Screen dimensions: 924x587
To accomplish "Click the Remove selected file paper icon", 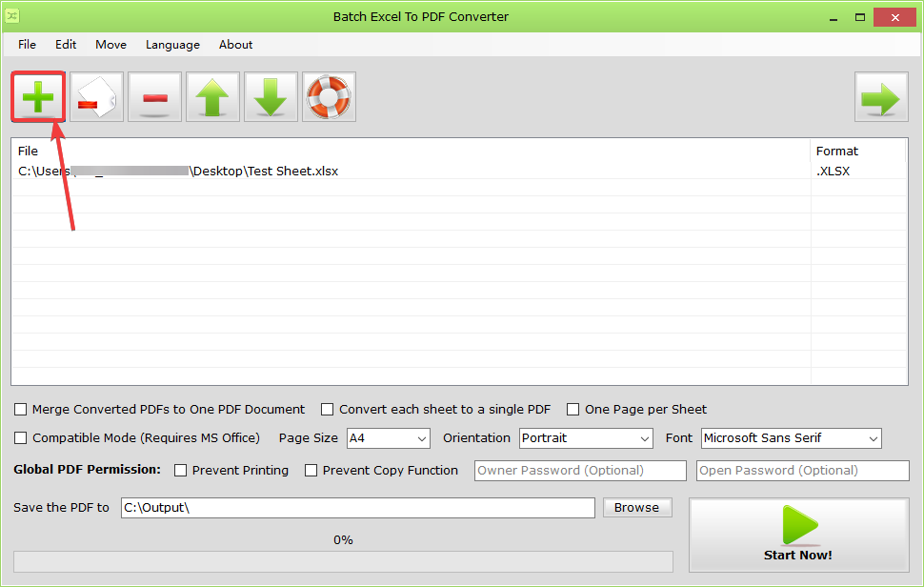I will coord(96,96).
